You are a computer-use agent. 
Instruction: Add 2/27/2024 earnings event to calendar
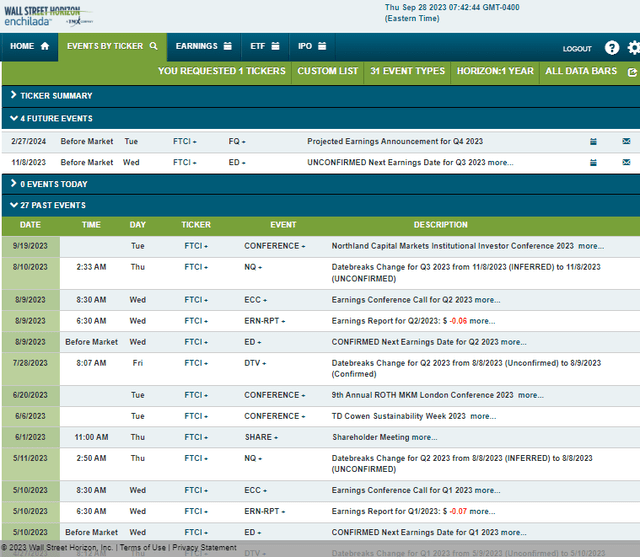pyautogui.click(x=593, y=142)
